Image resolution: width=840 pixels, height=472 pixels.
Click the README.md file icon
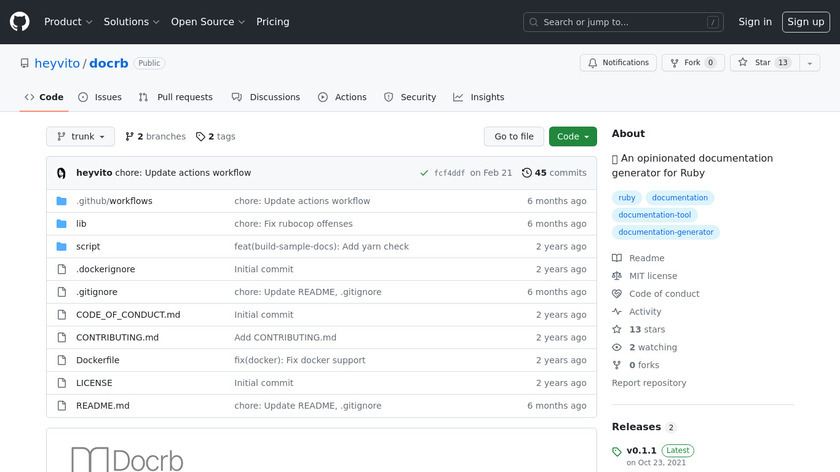62,406
